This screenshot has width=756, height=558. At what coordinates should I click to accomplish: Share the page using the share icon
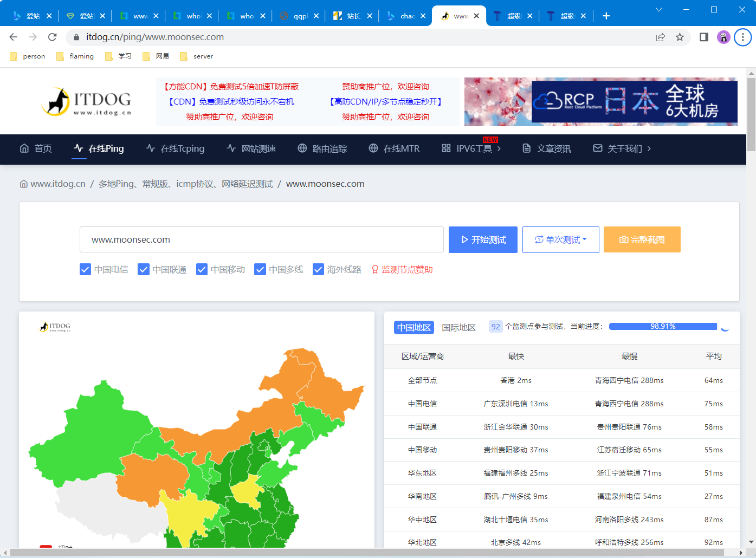(660, 37)
